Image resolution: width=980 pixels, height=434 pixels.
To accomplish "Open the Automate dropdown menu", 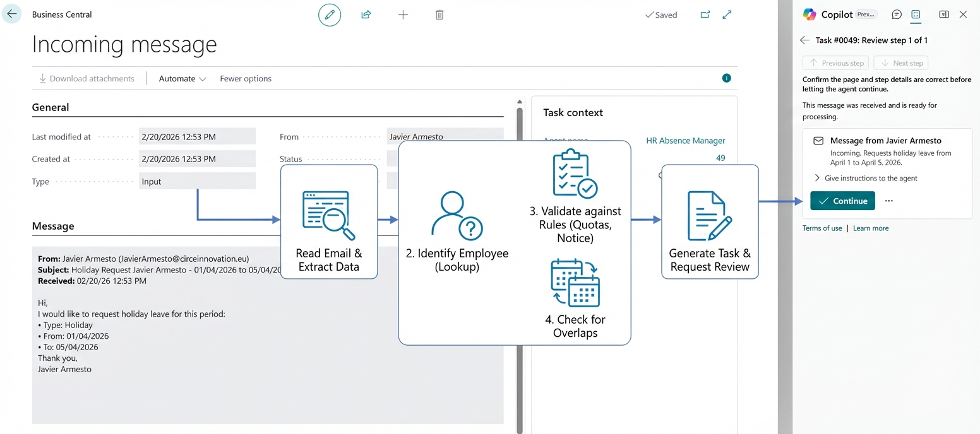I will (x=182, y=79).
